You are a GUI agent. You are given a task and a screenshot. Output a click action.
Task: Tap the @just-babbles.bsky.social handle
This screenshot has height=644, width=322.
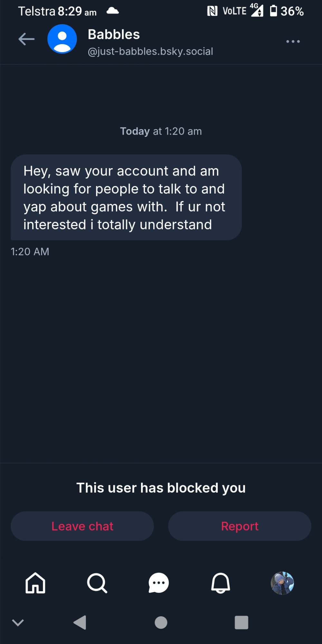click(150, 52)
